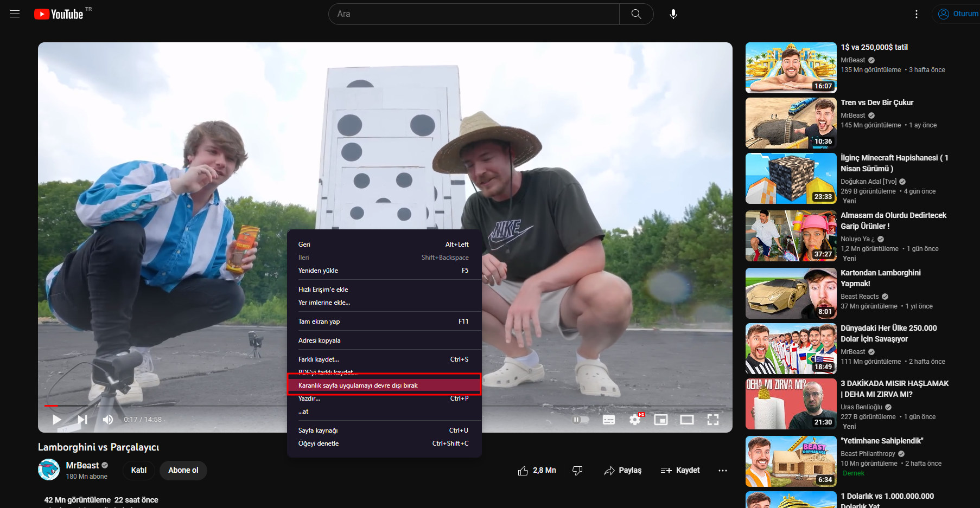Go to the YouTube home logo

pos(59,14)
